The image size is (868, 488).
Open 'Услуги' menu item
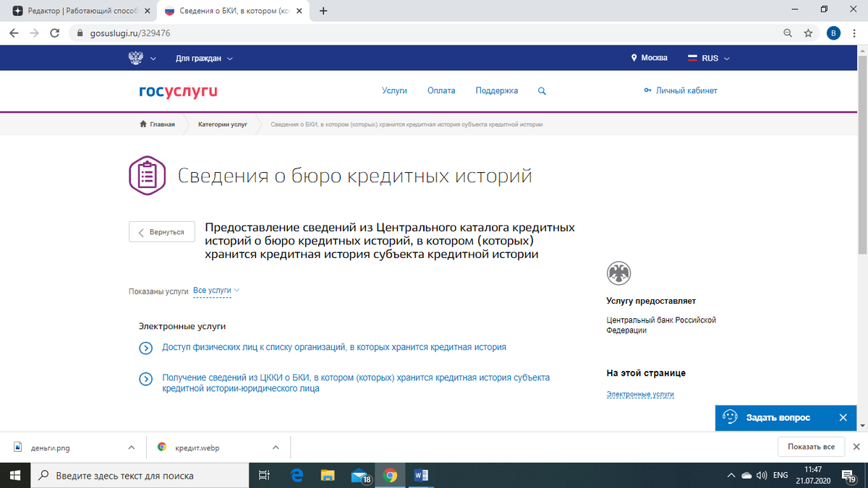pos(395,91)
